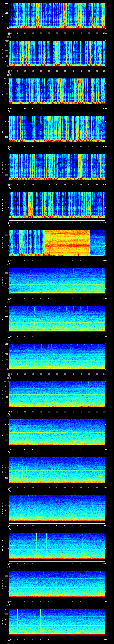The width and height of the screenshot is (114, 644).
Task: Click the spectrogram panel starting at 20:25:00
Action: click(57, 432)
